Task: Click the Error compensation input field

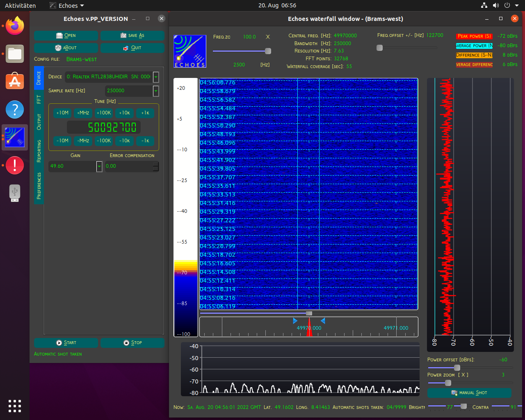Action: (x=129, y=166)
